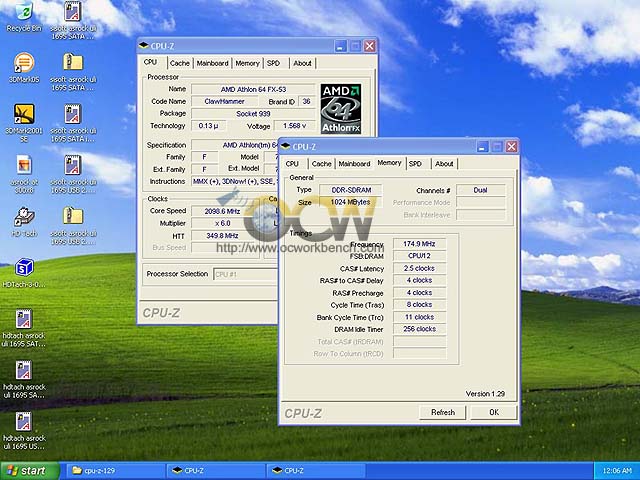The image size is (640, 480).
Task: Switch to About tab in back CPU-Z window
Action: [302, 63]
